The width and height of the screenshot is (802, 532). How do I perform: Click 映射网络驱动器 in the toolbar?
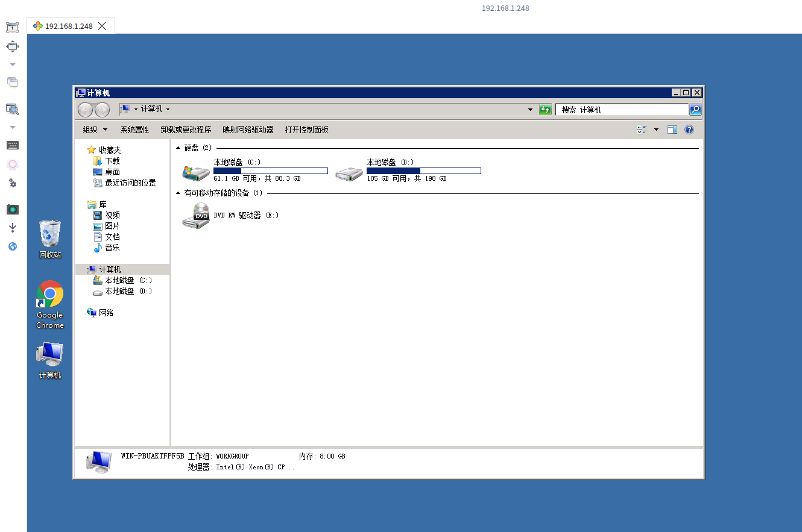point(248,130)
